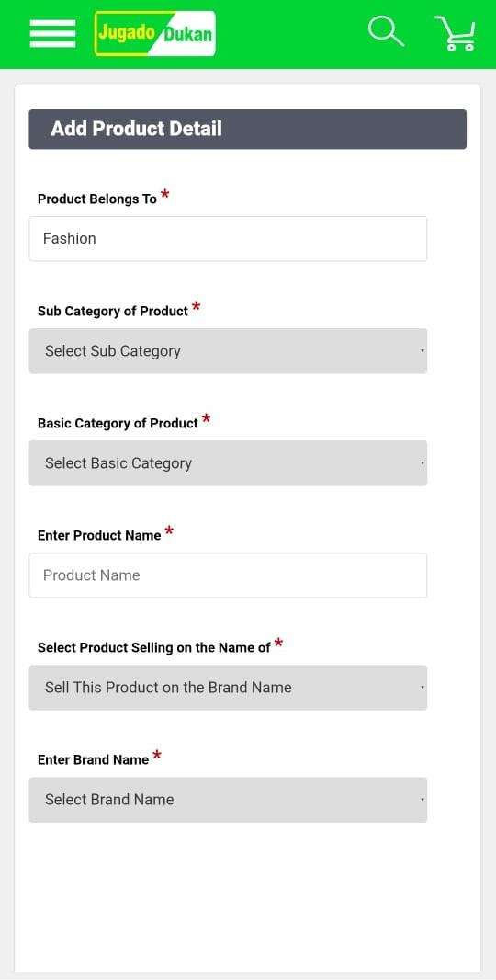Click the red asterisk beside Enter Product Name
The width and height of the screenshot is (496, 980).
169,532
